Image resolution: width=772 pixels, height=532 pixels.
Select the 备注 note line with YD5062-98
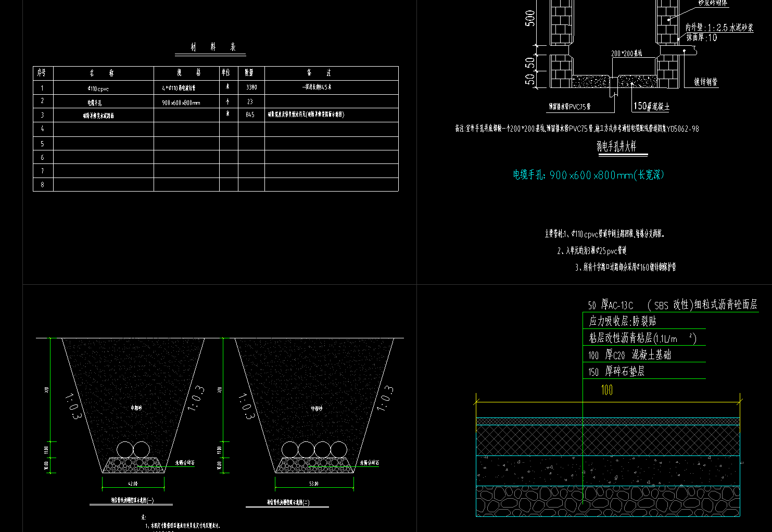click(577, 128)
